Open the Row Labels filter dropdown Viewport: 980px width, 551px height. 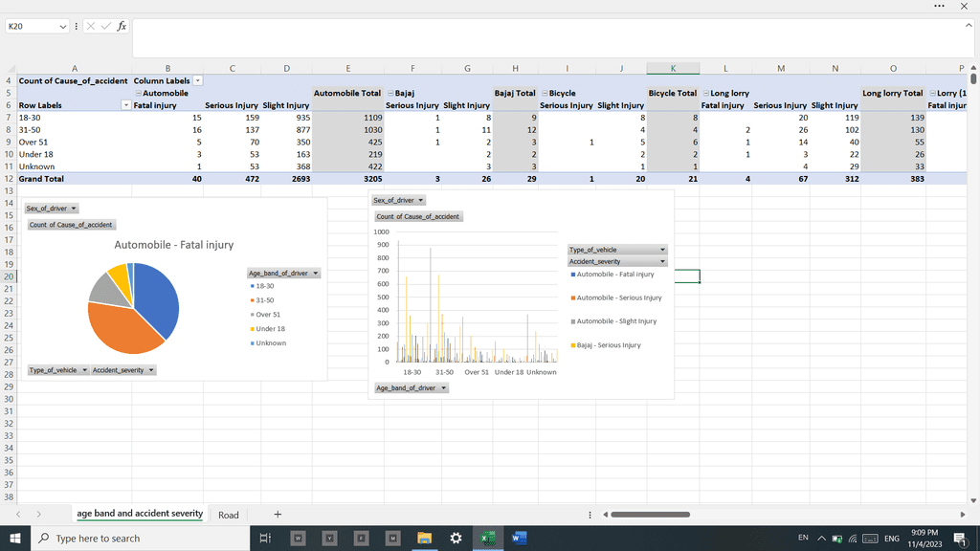point(125,105)
